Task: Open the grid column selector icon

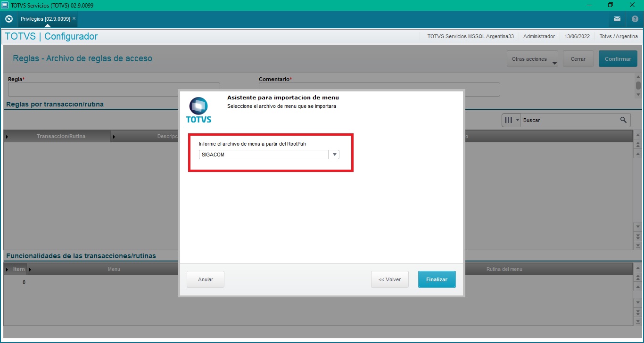Action: 508,120
